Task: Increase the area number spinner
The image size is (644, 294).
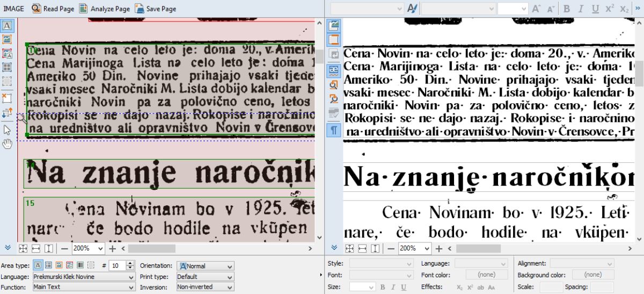Action: (130, 263)
